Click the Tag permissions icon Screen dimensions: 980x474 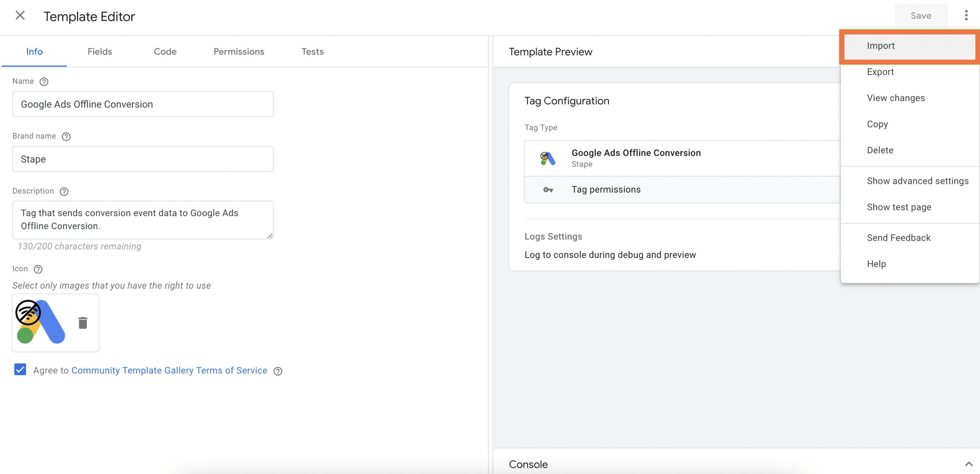(547, 189)
